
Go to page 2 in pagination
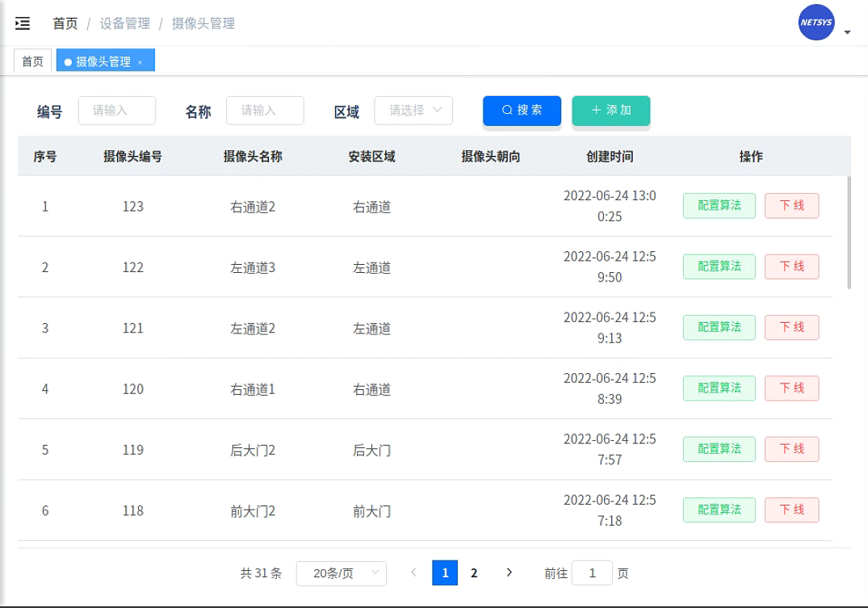[474, 572]
